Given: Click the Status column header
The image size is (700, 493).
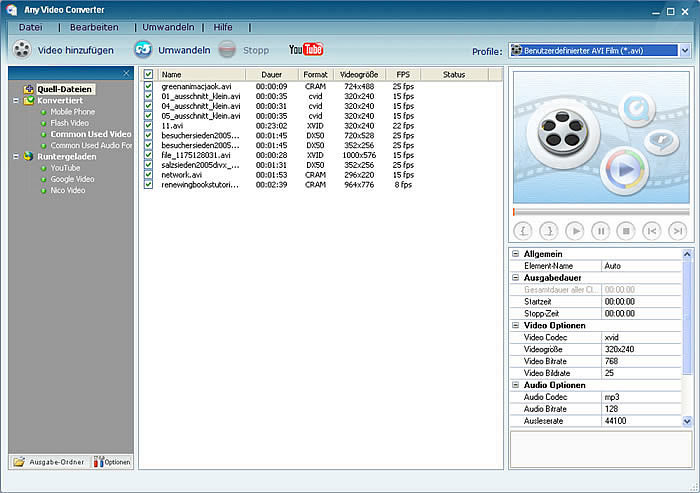Looking at the screenshot, I should tap(454, 75).
